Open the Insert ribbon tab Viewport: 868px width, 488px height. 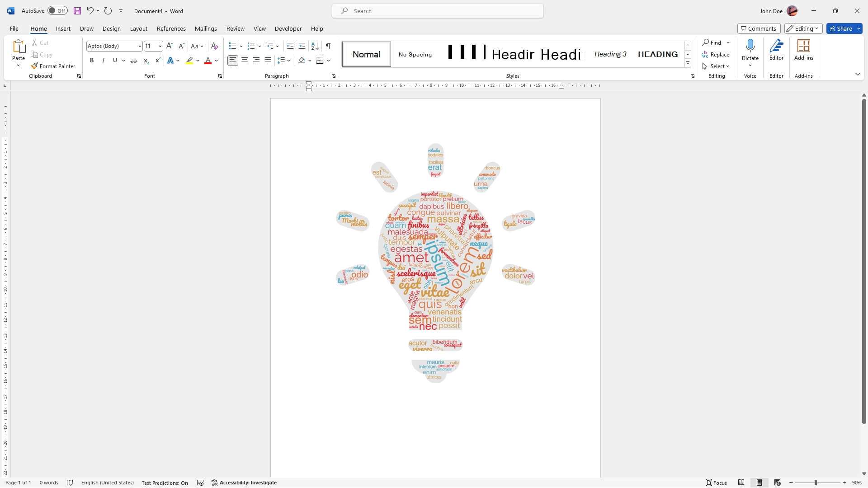(63, 28)
